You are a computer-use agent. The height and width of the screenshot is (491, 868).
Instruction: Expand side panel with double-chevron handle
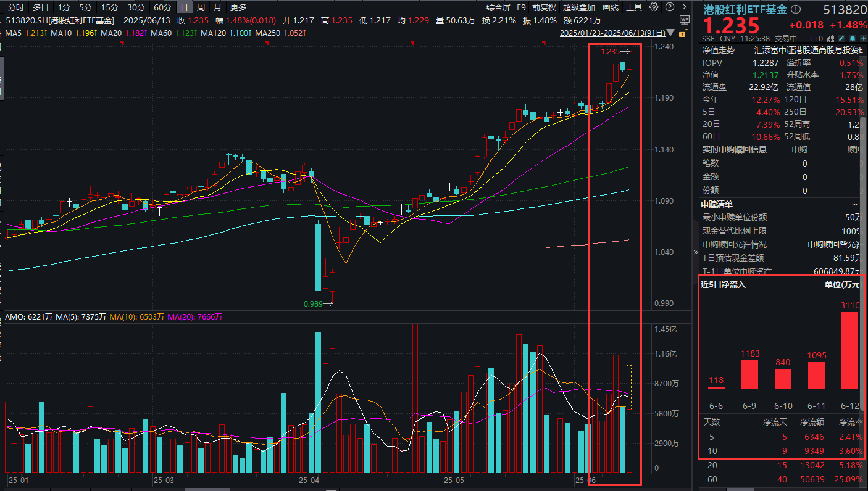coord(695,252)
